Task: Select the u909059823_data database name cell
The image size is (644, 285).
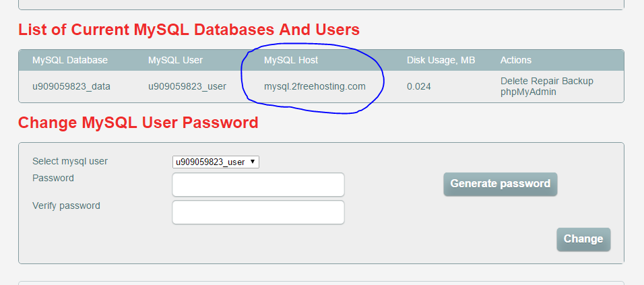Action: (71, 86)
